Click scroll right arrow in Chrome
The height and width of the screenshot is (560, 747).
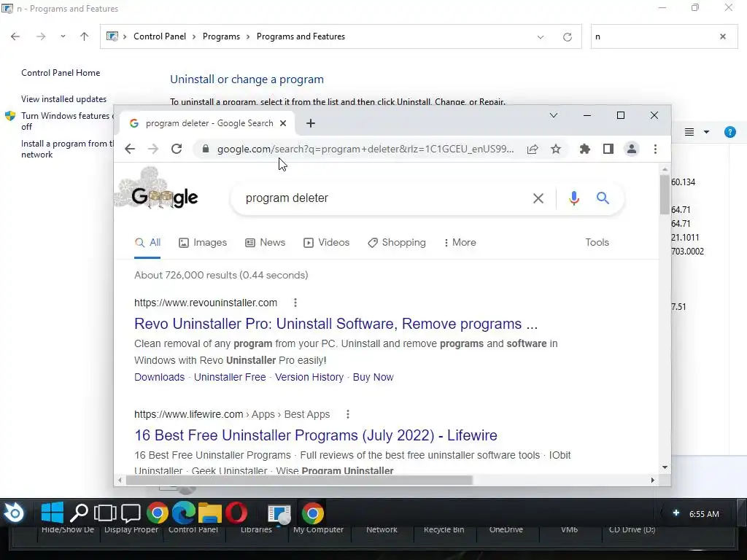click(x=652, y=480)
